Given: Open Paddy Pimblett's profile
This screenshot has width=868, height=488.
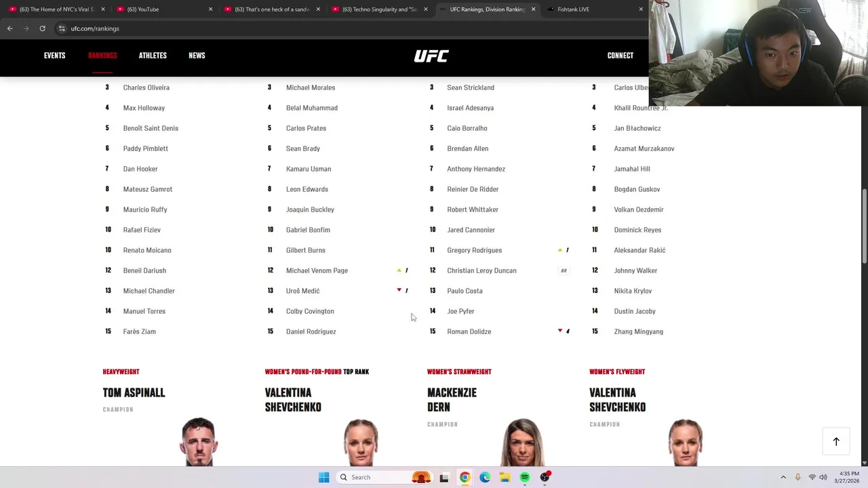Looking at the screenshot, I should [146, 148].
